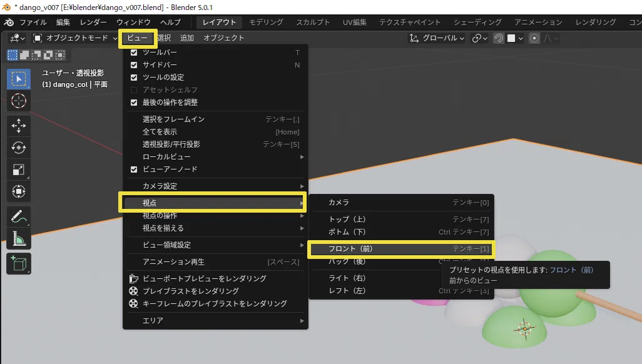Click ビューポートプレビューをレンダリング icon entry
The height and width of the screenshot is (364, 642).
point(215,278)
